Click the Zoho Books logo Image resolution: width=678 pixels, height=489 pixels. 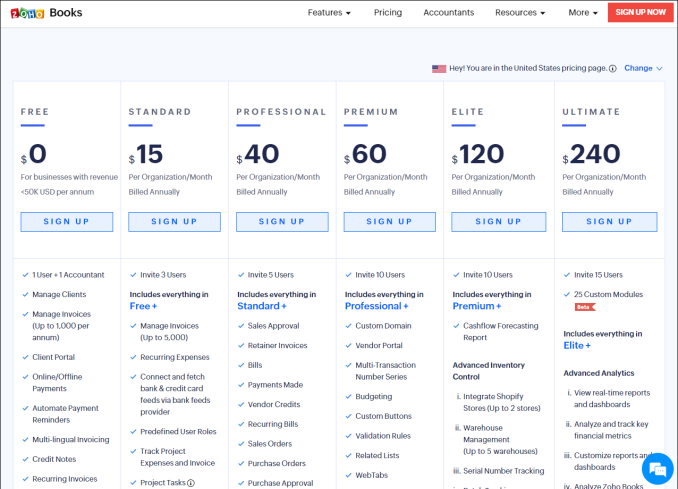point(46,13)
